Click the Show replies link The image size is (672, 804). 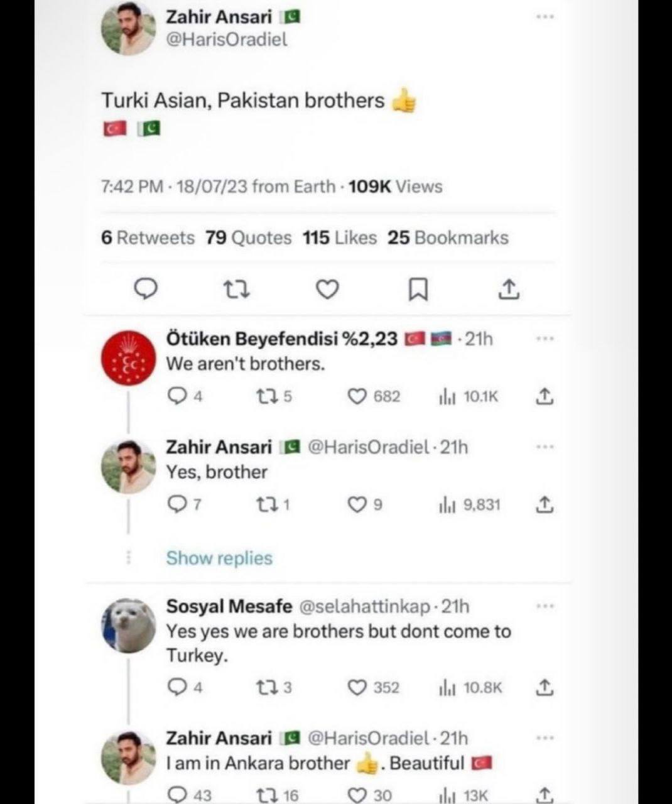click(x=219, y=558)
